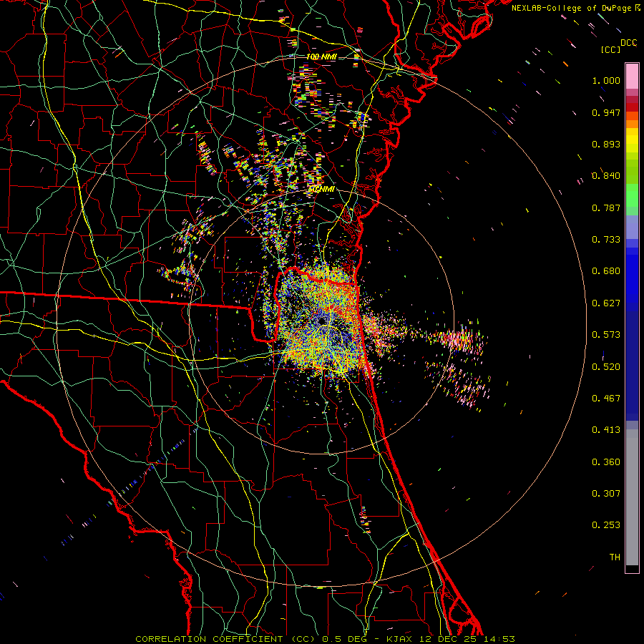This screenshot has height=644, width=644.
Task: Pick the red segment of the color bar
Action: point(632,107)
